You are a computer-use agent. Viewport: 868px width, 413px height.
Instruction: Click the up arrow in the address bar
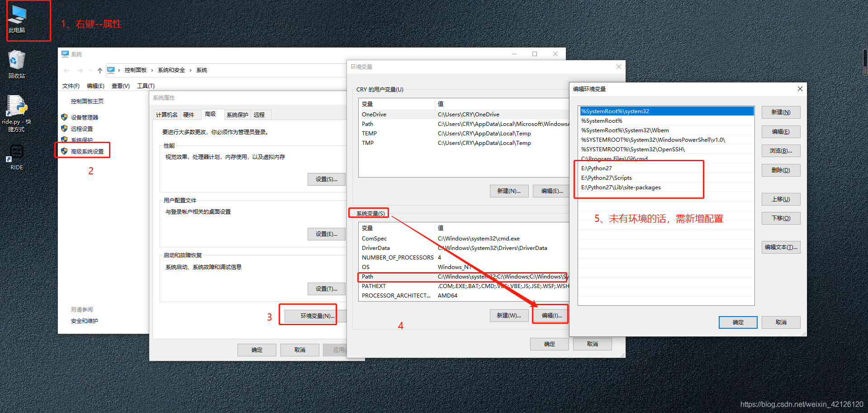[x=100, y=70]
